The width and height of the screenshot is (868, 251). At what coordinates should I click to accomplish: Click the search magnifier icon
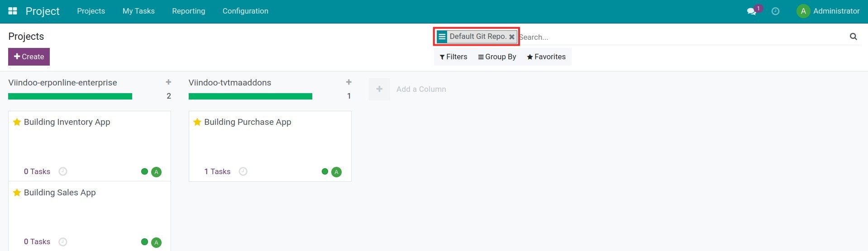coord(853,37)
